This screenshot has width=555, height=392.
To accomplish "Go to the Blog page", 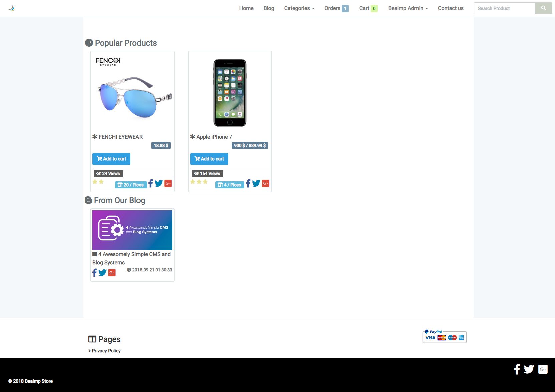I will click(x=269, y=8).
